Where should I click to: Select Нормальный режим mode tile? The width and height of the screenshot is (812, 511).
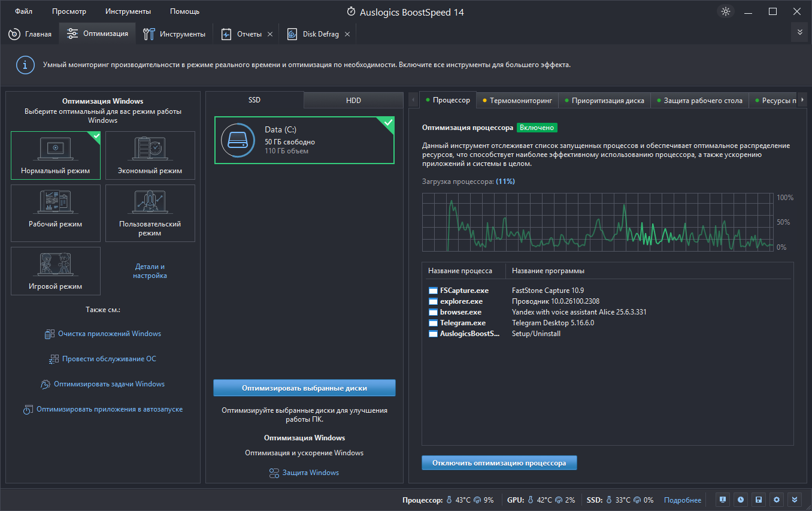[56, 156]
